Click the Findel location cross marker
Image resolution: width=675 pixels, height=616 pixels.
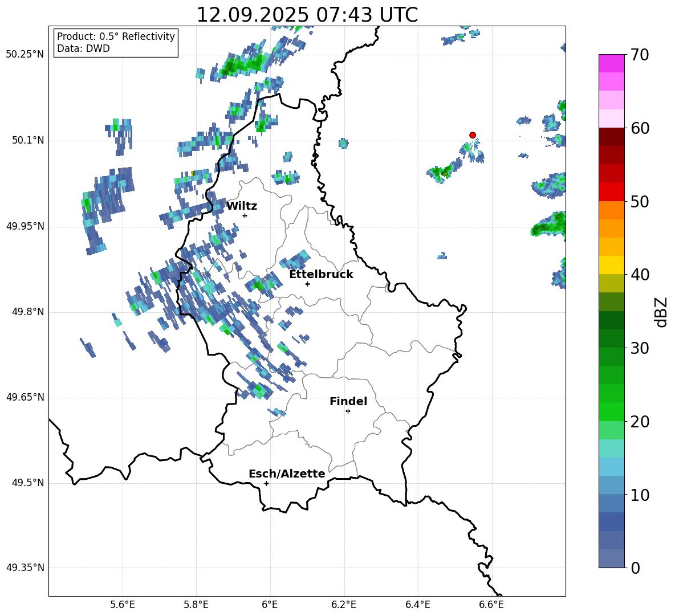[348, 411]
